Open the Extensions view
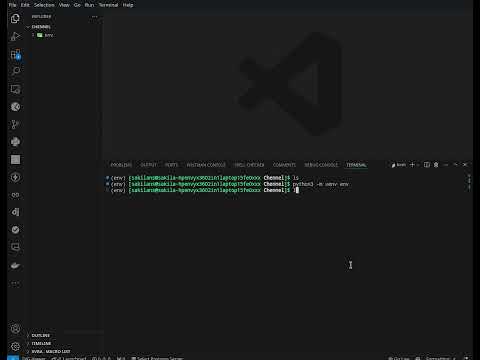Image resolution: width=480 pixels, height=360 pixels. click(x=15, y=54)
